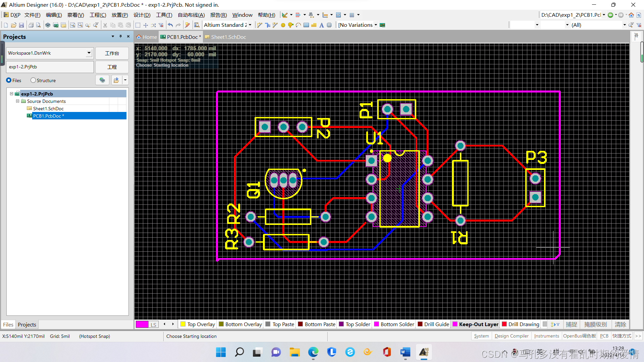644x362 pixels.
Task: Select the Place Via tool
Action: (x=291, y=25)
